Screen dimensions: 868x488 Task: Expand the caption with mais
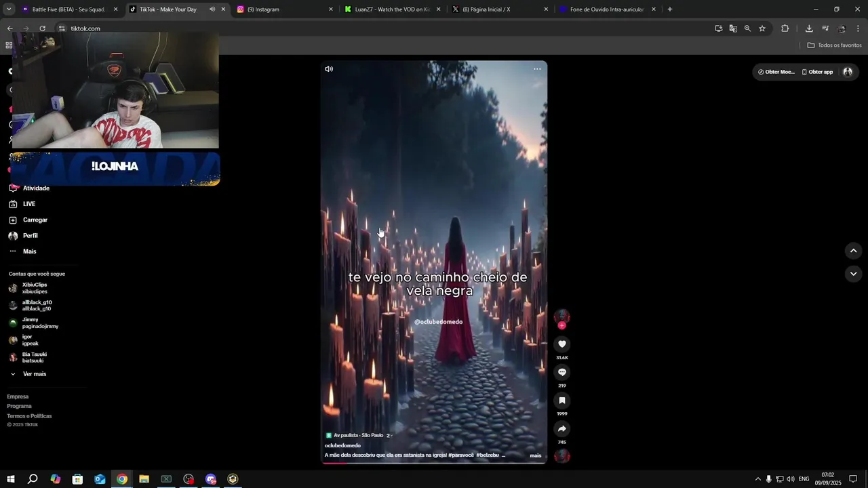point(536,455)
